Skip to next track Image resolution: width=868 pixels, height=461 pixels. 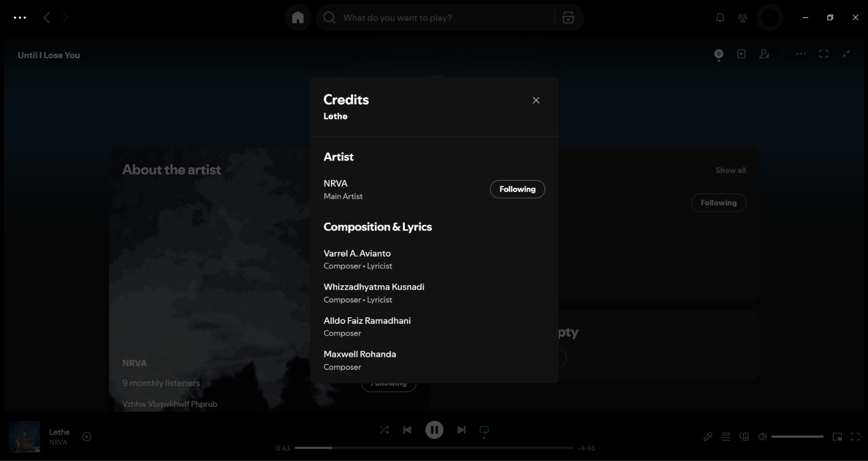coord(461,430)
